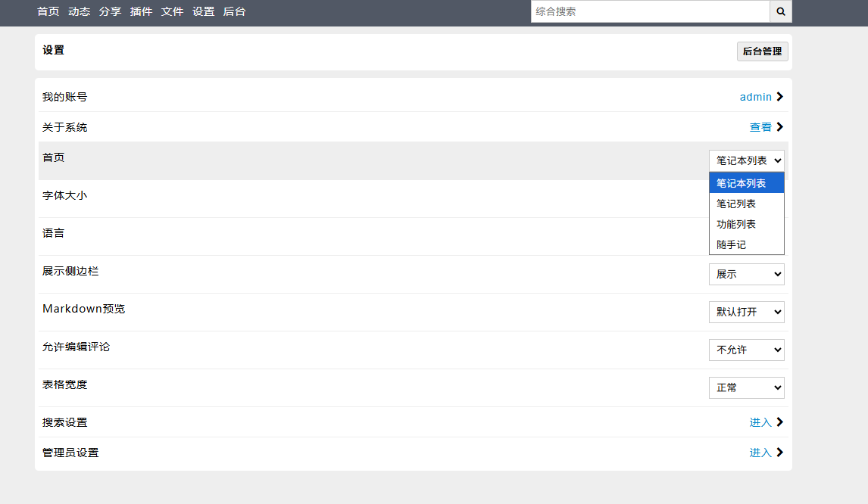The height and width of the screenshot is (504, 868).
Task: Collapse the 首页 dropdown showing 笔记本列表
Action: (746, 161)
